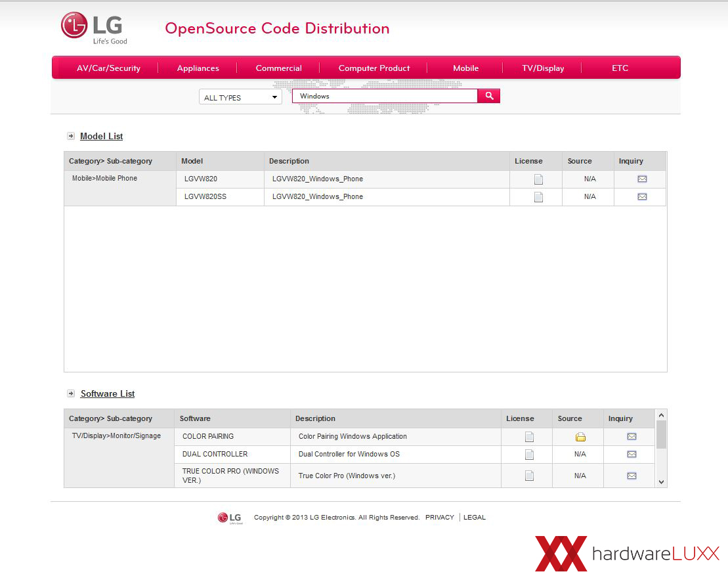
Task: Click True Color Pro (Windows ver.) description
Action: point(347,476)
